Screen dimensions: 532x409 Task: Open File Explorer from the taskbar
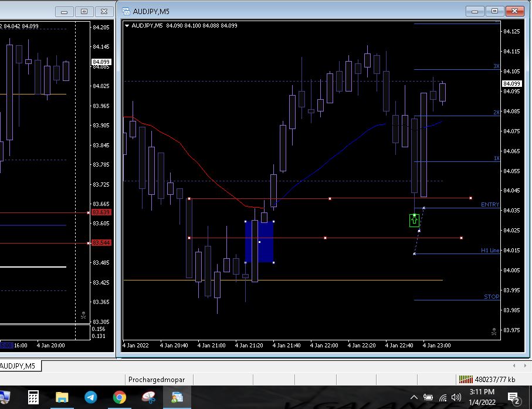click(62, 398)
